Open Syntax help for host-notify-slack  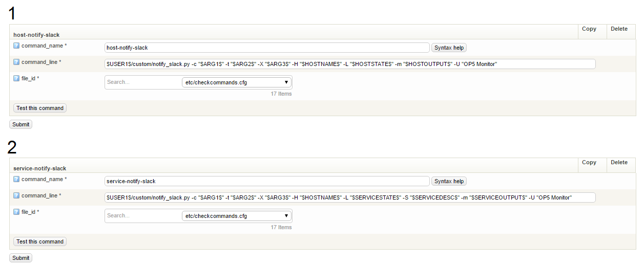coord(449,48)
